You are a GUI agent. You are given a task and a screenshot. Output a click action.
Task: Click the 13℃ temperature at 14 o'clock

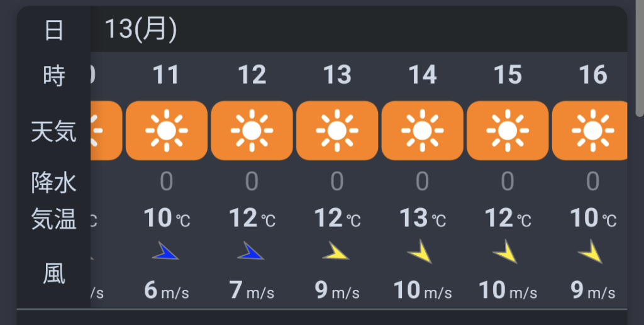[423, 218]
